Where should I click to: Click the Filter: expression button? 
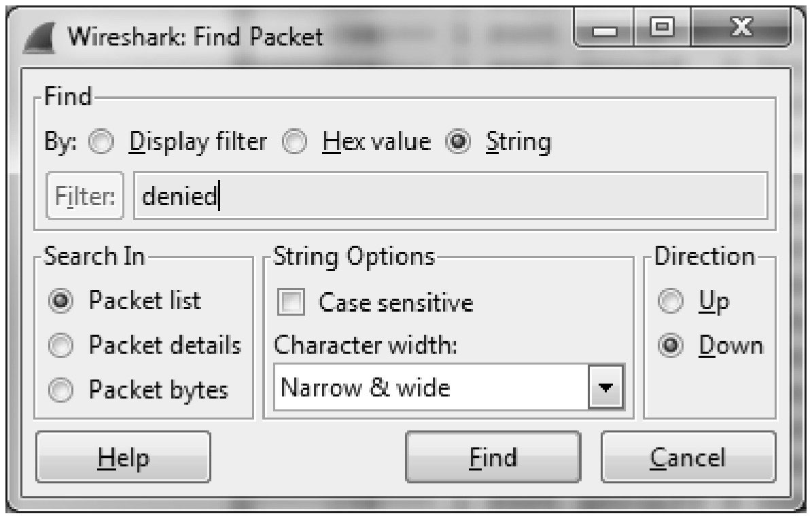pyautogui.click(x=85, y=196)
